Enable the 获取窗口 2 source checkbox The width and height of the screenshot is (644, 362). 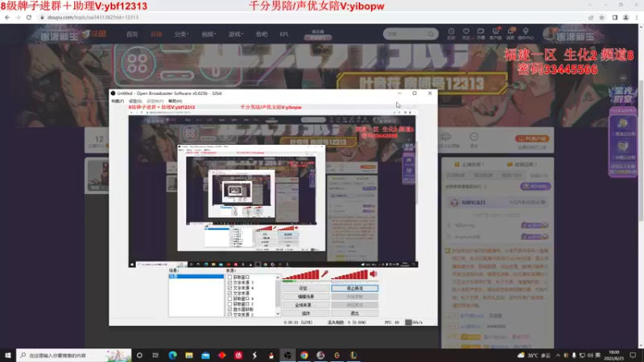point(229,304)
